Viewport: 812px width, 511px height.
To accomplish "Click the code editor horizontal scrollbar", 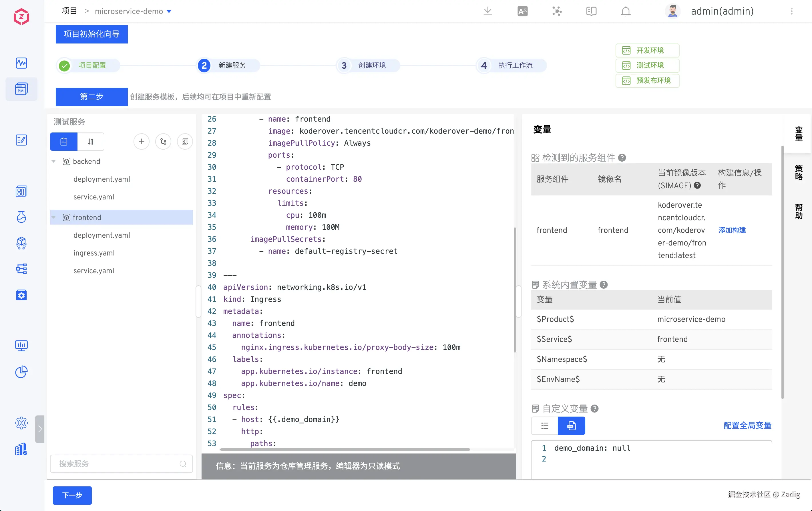I will click(x=345, y=449).
